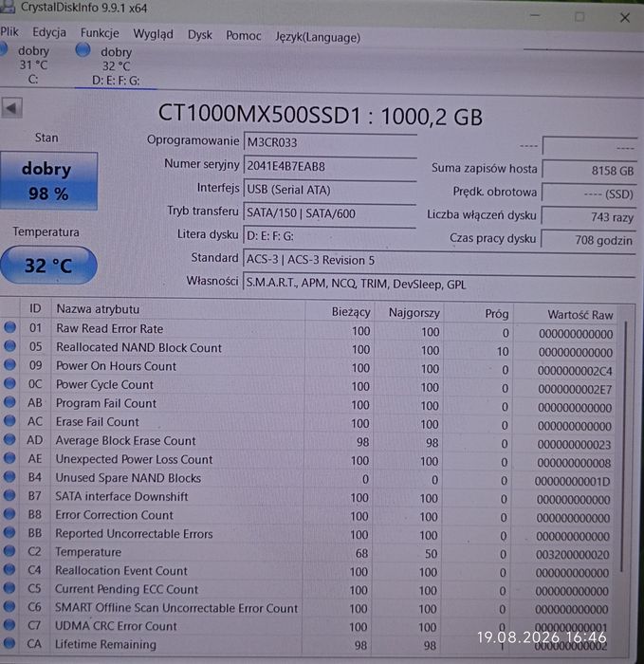Select the Lifetime Remaining row name
The height and width of the screenshot is (664, 644).
pyautogui.click(x=105, y=644)
